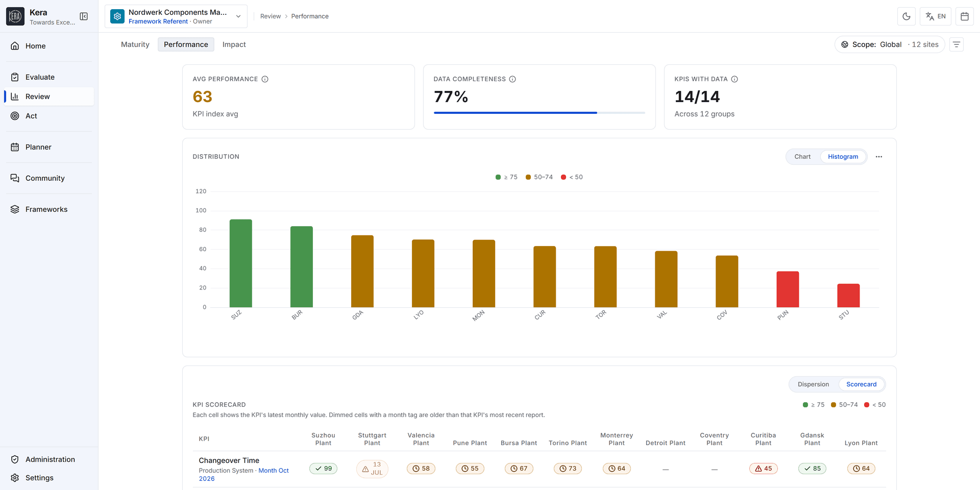
Task: Open the Scope Global sites selector
Action: (x=890, y=45)
